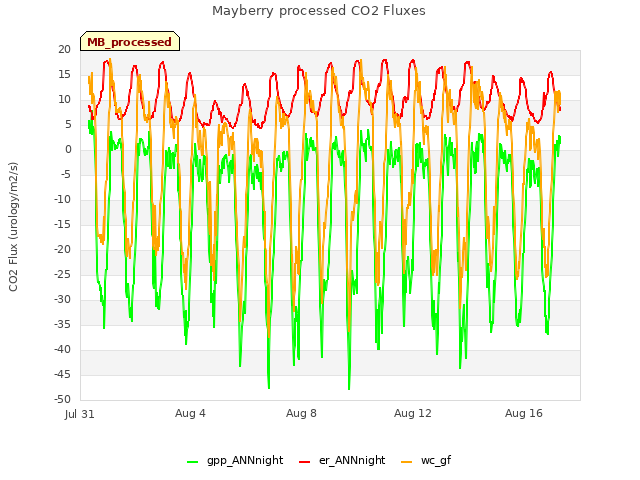
Task: Click the CO2 Flux y-axis title
Action: 13,227
